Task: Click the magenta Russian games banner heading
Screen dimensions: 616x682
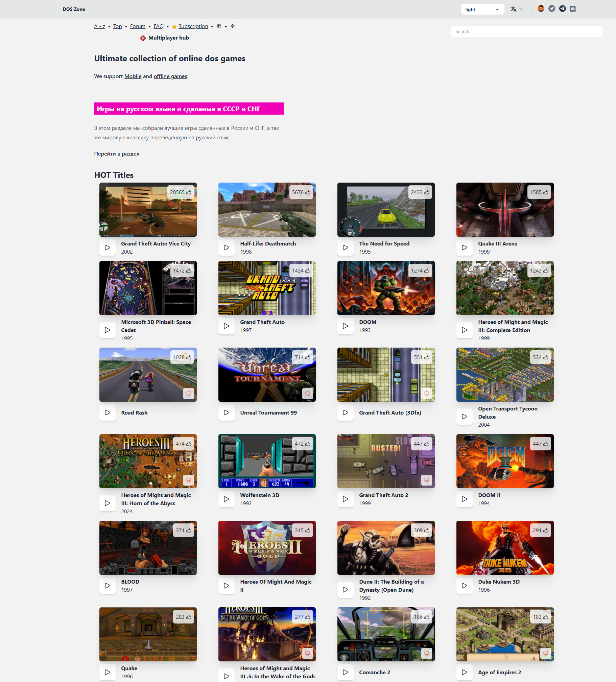Action: (x=189, y=109)
